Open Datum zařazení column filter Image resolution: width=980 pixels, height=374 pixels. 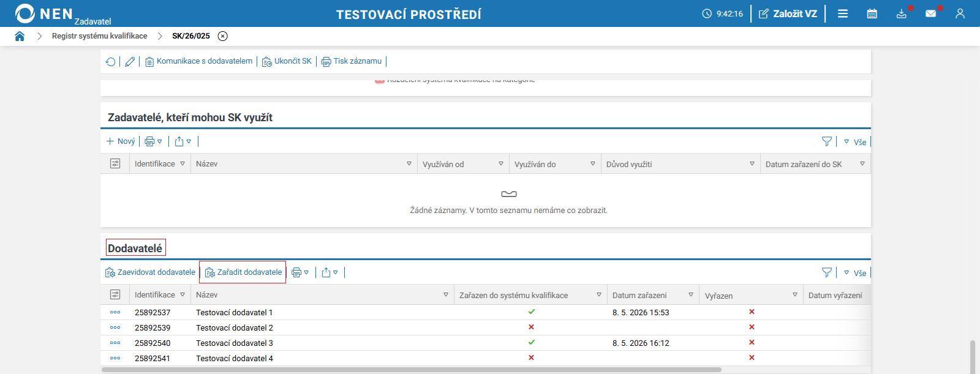[x=691, y=295]
